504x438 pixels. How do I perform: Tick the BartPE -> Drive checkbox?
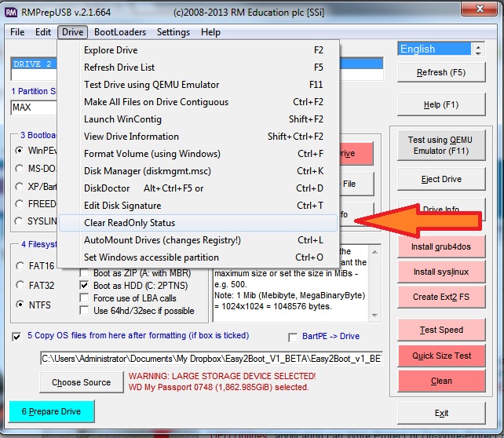click(x=293, y=338)
